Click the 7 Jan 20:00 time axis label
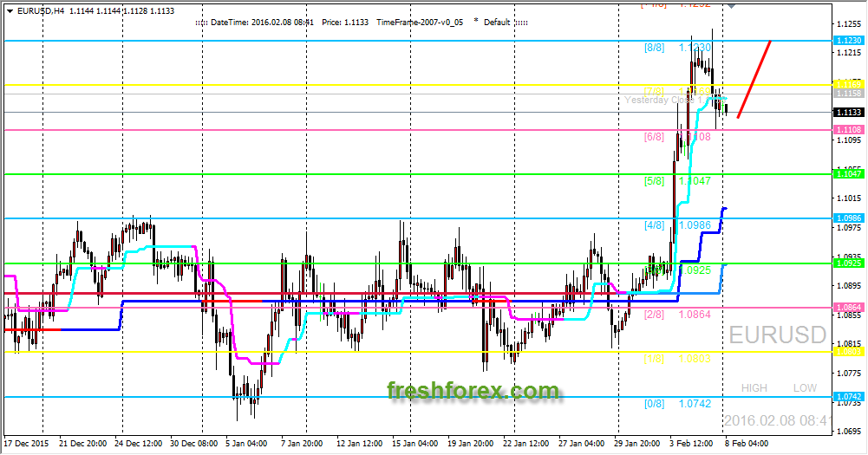This screenshot has width=868, height=455. 302,444
